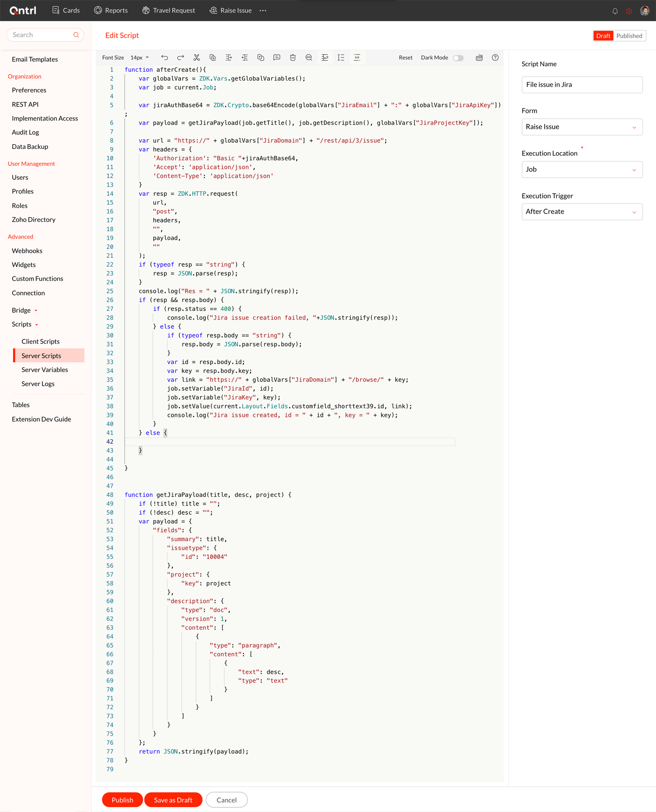
Task: Redo the last undone edit
Action: (x=181, y=58)
